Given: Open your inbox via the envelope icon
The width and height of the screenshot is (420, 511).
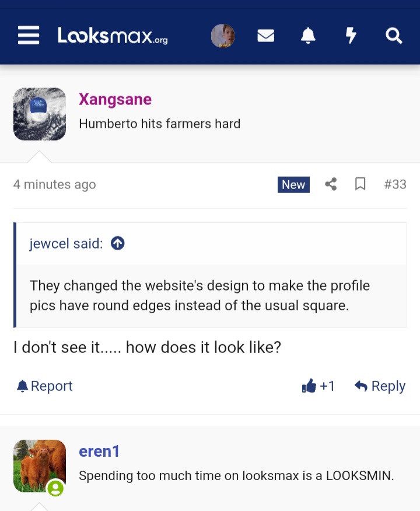Looking at the screenshot, I should pos(266,36).
